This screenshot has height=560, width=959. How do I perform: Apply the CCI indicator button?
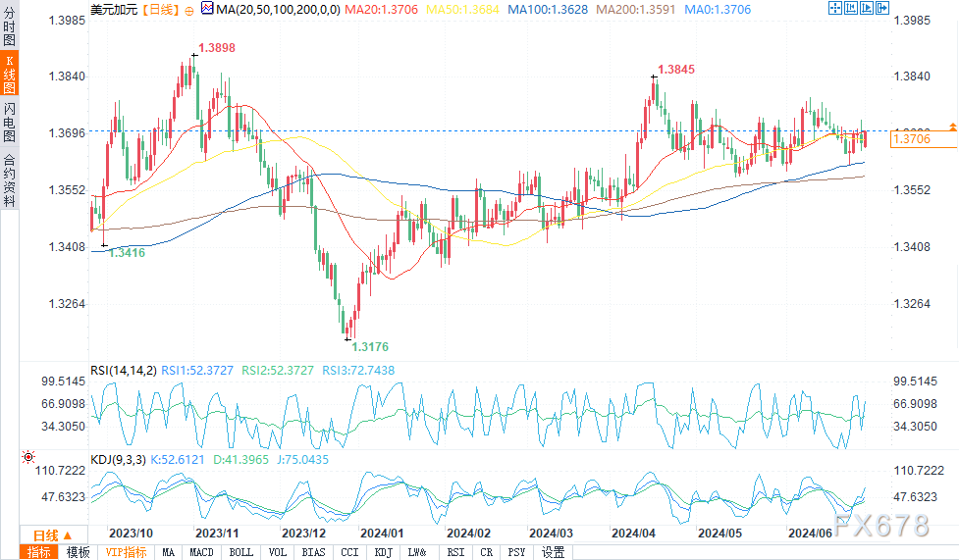[349, 552]
